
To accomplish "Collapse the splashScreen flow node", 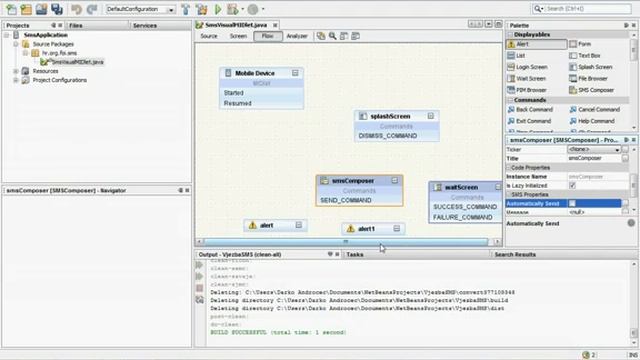I will pos(431,116).
